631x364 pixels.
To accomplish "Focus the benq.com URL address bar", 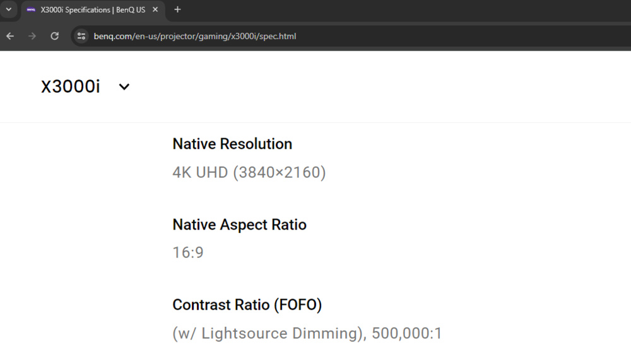I will (x=315, y=36).
